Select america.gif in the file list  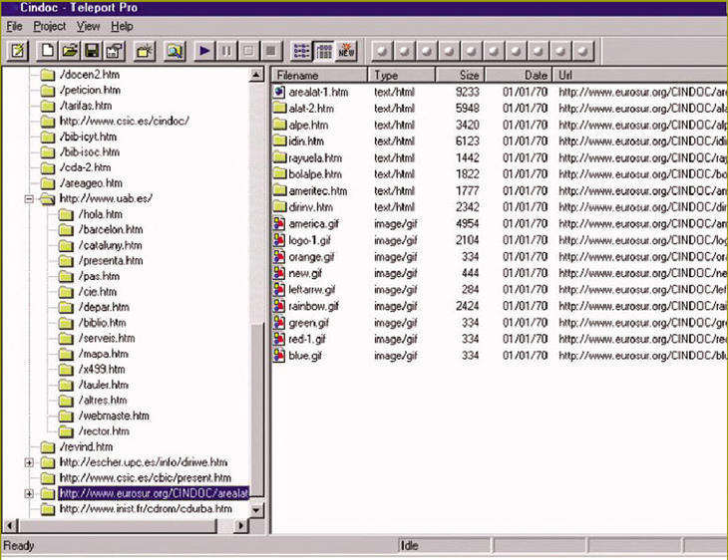point(311,223)
